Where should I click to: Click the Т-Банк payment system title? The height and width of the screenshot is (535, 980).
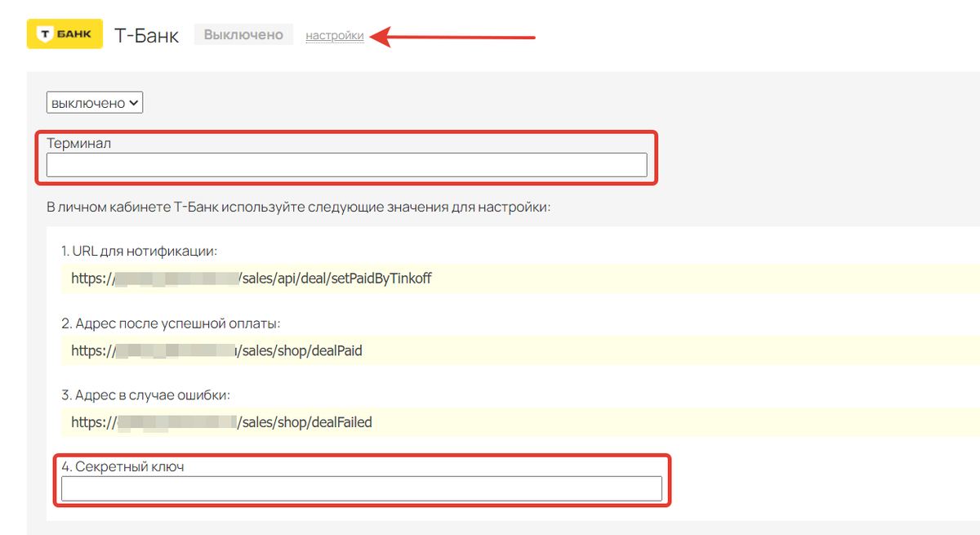[x=146, y=35]
